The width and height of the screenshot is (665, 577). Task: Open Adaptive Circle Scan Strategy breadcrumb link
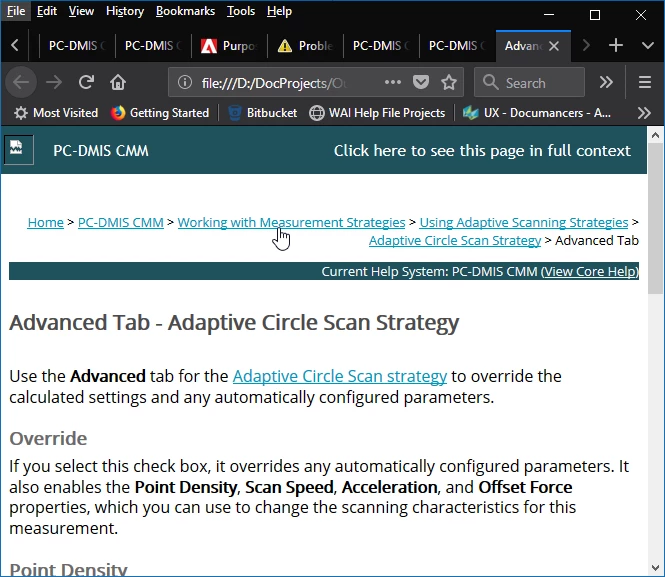coord(455,240)
